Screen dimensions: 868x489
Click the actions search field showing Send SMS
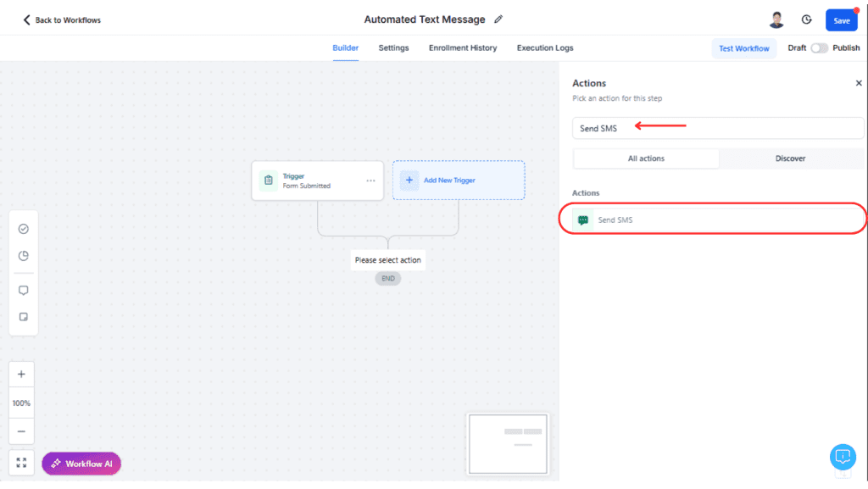717,128
